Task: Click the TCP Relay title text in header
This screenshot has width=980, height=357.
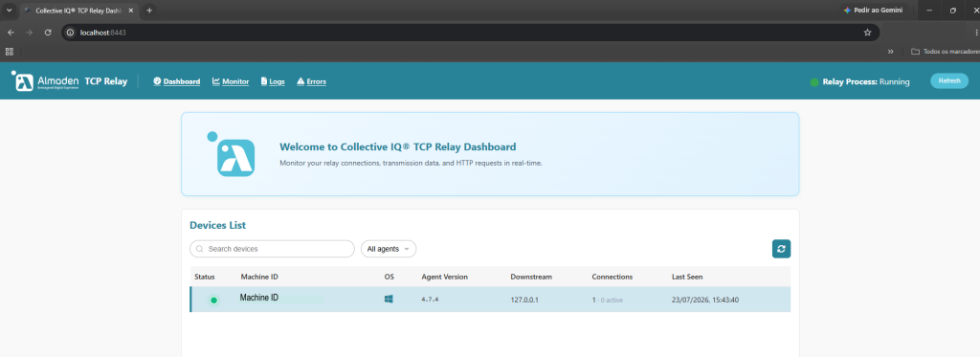Action: tap(106, 81)
